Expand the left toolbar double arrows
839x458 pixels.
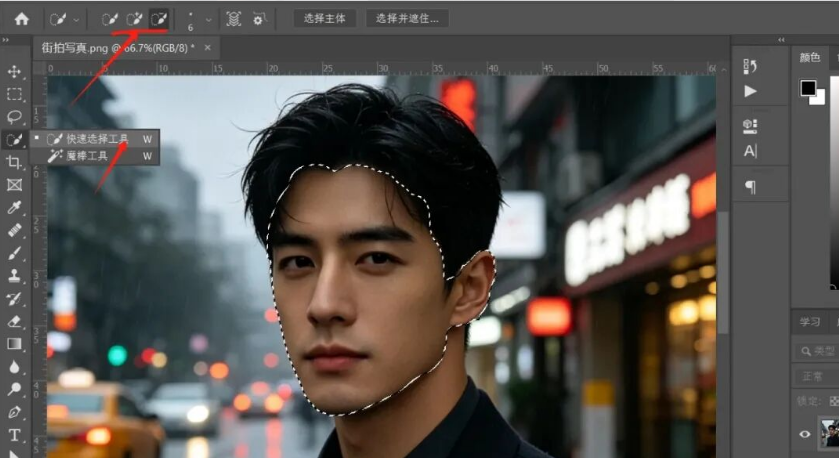[5, 40]
